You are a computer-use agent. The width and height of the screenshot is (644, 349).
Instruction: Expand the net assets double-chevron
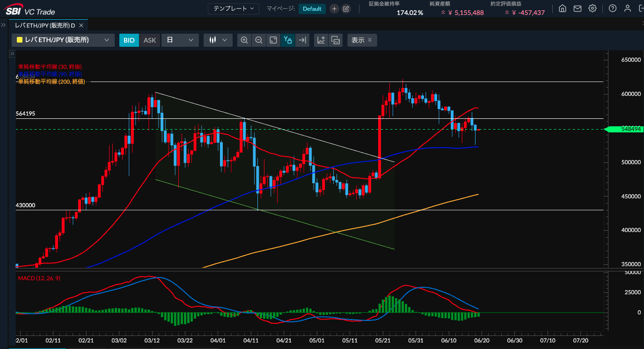pos(443,13)
